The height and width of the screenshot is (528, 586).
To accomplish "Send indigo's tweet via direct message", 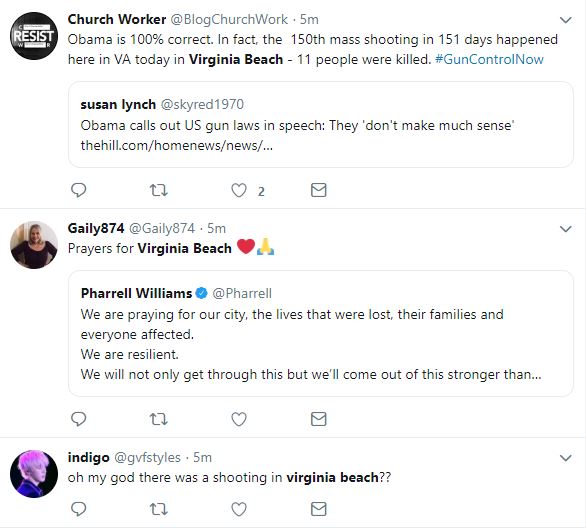I will coord(319,509).
